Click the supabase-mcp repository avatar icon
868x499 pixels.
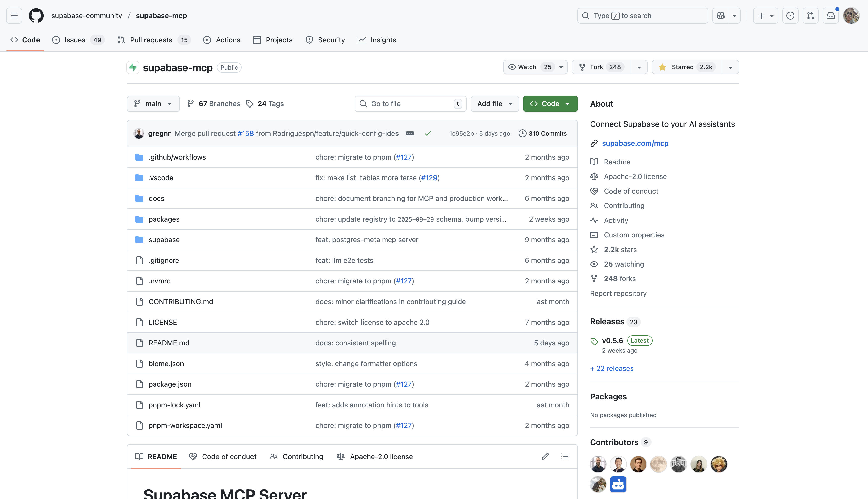click(133, 67)
